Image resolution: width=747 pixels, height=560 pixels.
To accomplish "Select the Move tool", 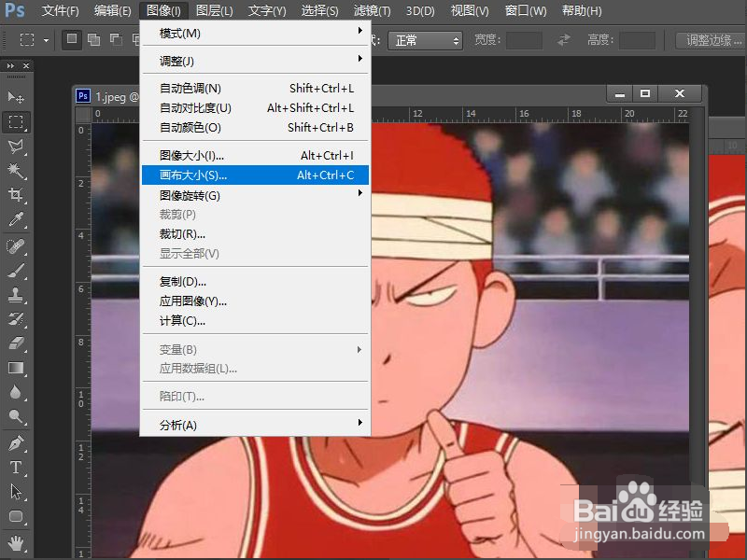I will tap(16, 98).
